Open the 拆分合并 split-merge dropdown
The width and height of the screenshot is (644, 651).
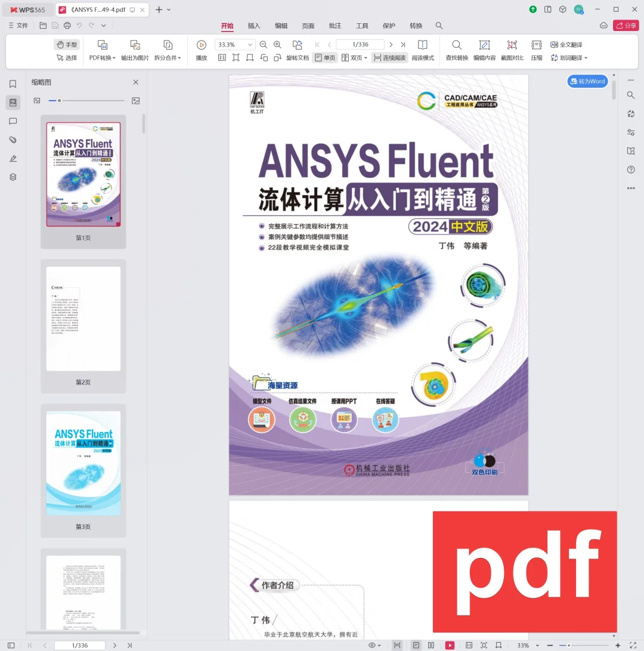coord(168,58)
